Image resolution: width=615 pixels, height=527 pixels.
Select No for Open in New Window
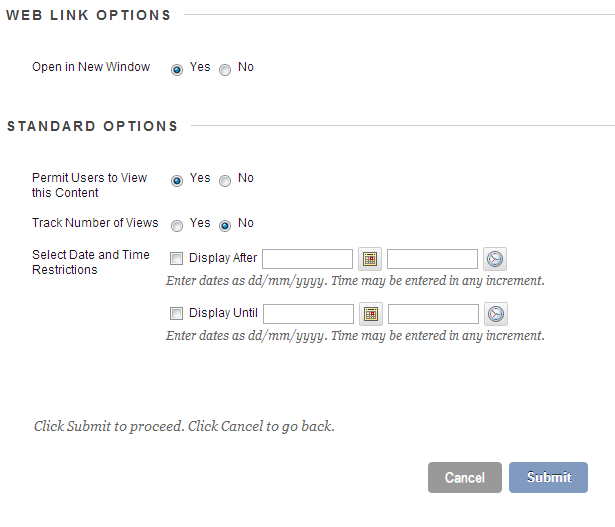(225, 69)
